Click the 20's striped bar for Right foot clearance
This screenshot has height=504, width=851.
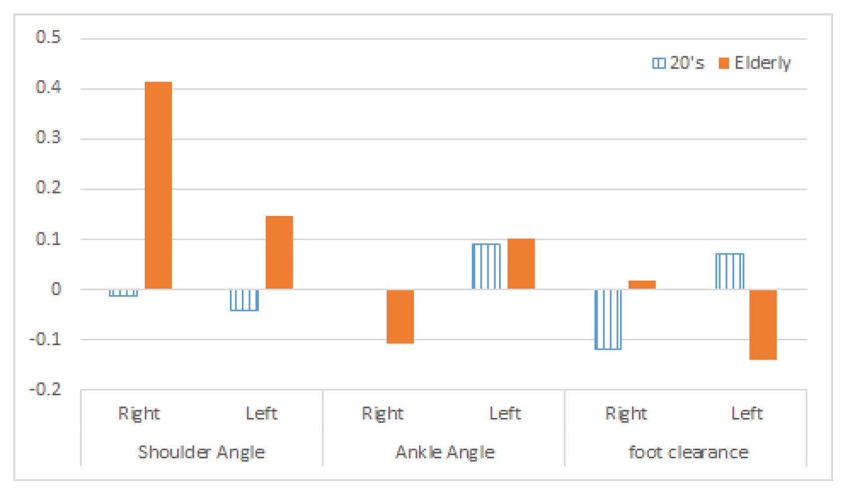point(608,319)
